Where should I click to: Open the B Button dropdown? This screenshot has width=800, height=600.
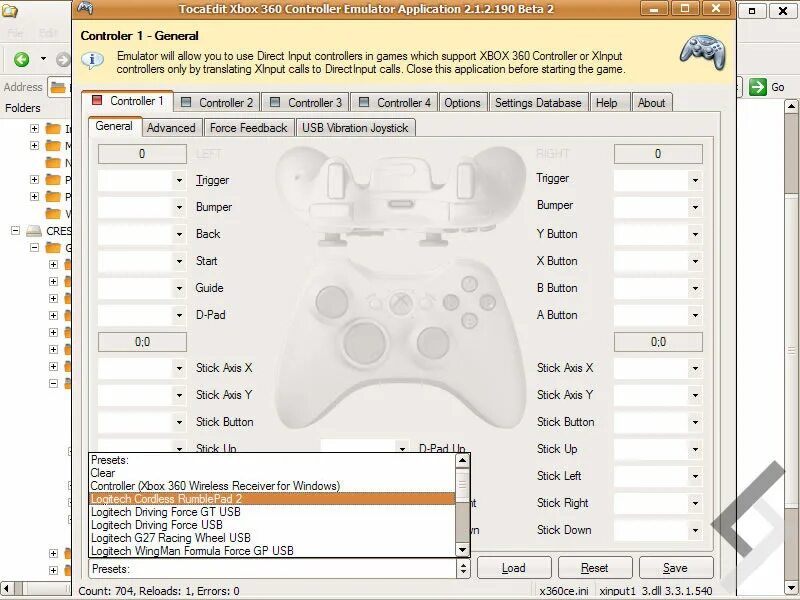(x=695, y=288)
